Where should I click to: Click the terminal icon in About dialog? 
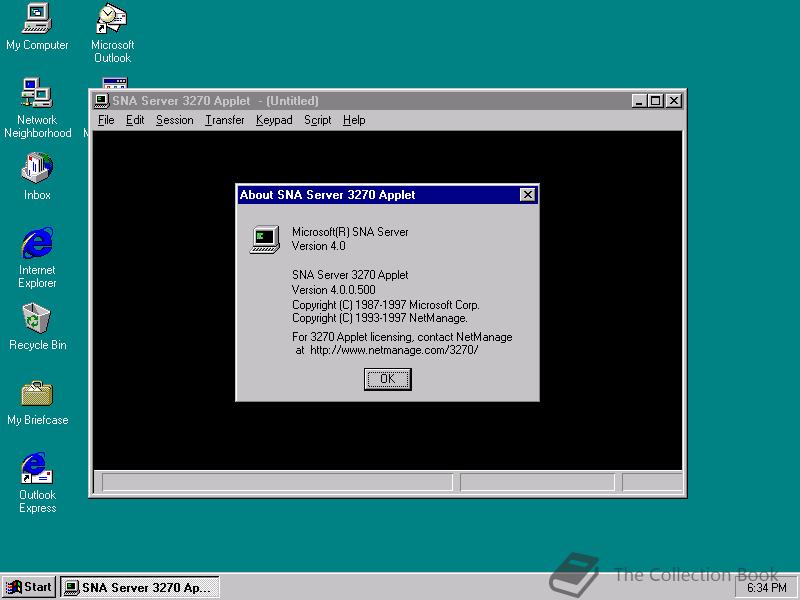pos(265,239)
